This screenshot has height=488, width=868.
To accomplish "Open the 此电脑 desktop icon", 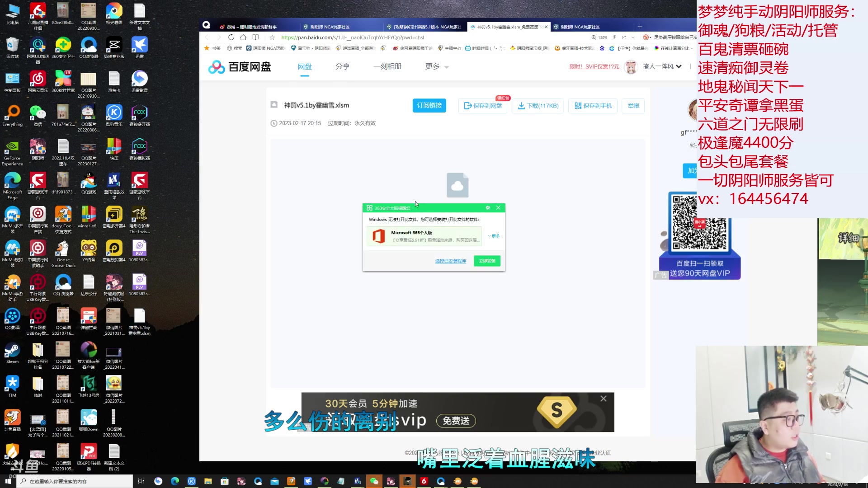I will pos(12,14).
